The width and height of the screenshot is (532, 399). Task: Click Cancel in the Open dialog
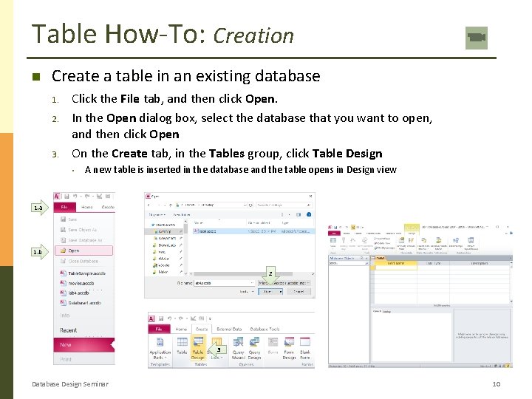tap(299, 291)
